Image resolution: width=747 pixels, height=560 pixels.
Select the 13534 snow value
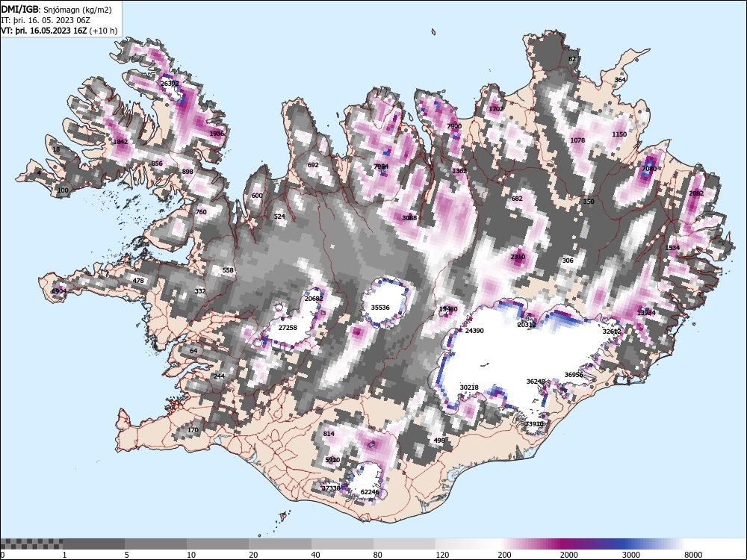646,313
